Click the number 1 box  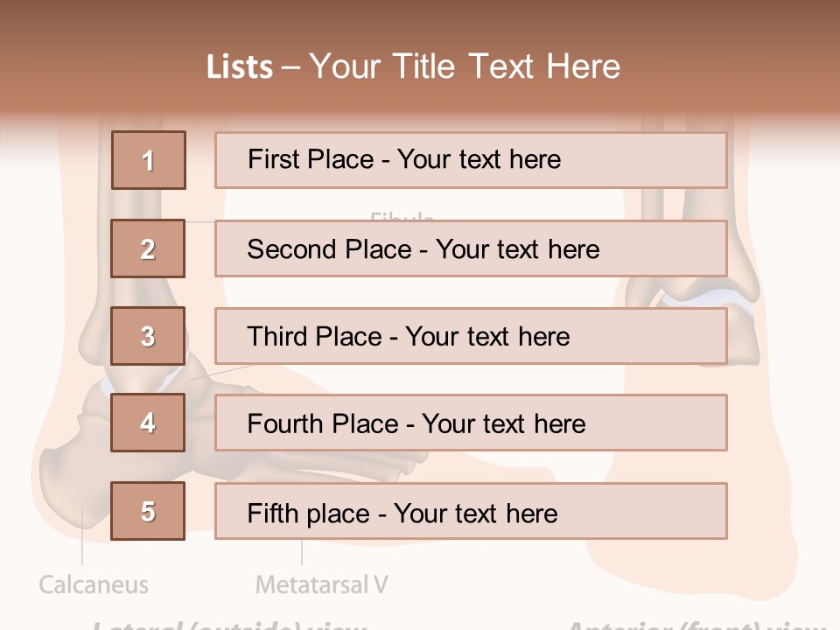click(148, 160)
